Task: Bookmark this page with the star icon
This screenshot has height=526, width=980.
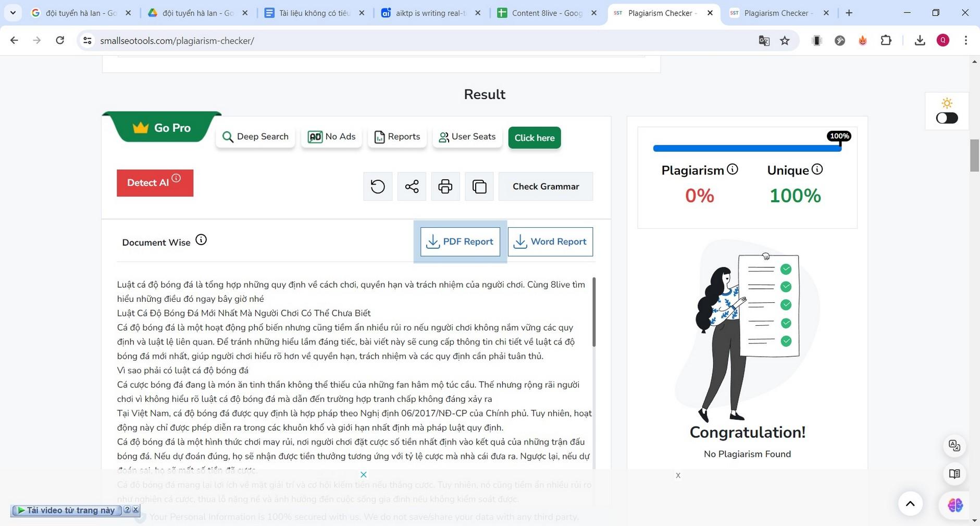Action: click(x=785, y=41)
